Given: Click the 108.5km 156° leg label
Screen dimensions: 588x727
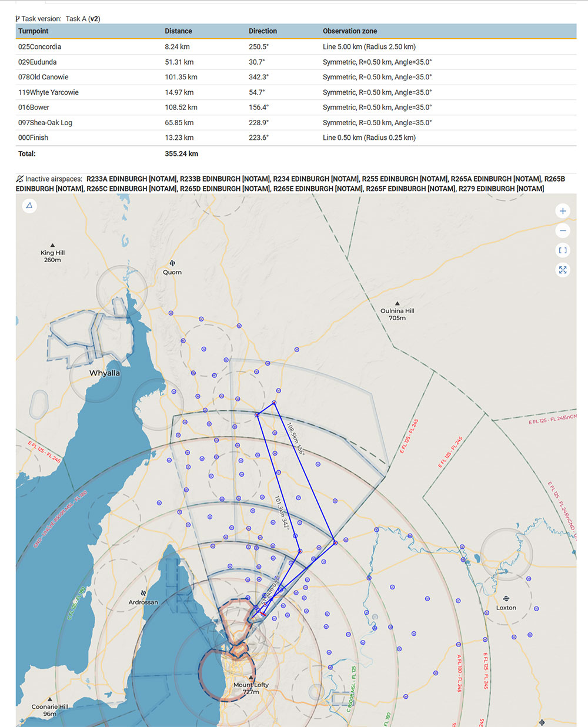Looking at the screenshot, I should (296, 438).
